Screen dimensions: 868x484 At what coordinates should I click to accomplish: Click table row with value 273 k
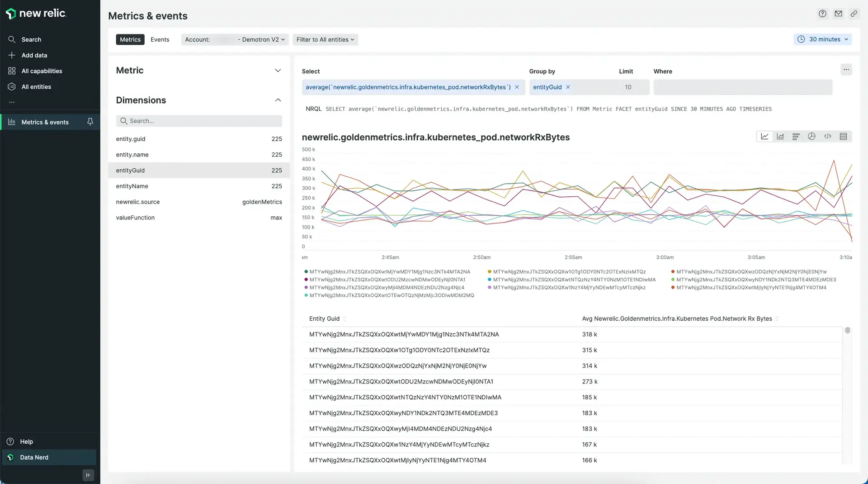pyautogui.click(x=572, y=382)
